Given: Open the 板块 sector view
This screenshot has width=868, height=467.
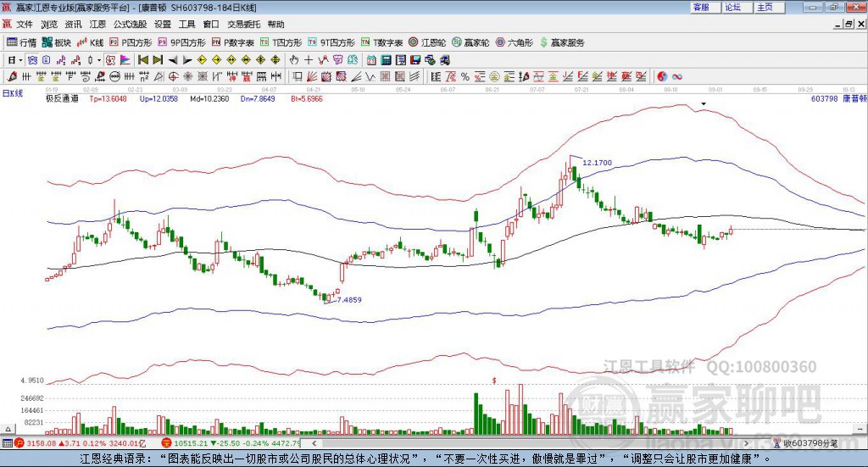Looking at the screenshot, I should point(57,42).
